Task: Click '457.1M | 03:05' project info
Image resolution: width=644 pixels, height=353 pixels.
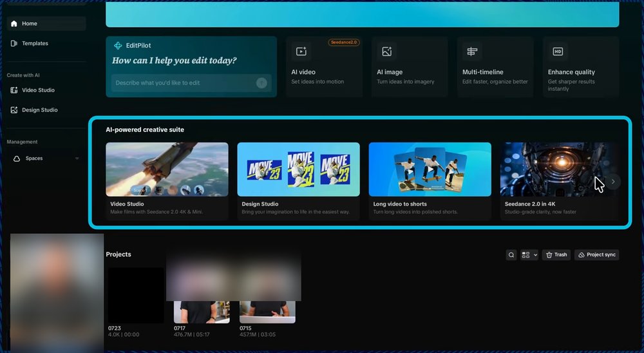Action: pos(258,334)
